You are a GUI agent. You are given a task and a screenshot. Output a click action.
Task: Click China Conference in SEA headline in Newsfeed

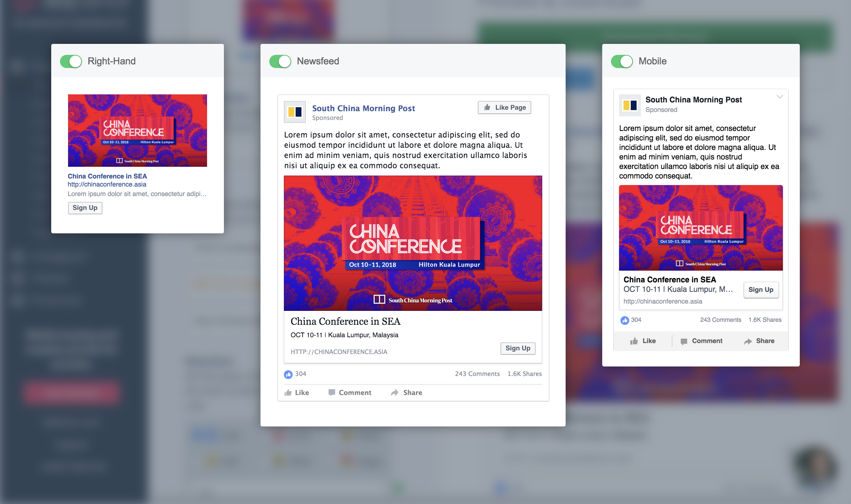(345, 321)
